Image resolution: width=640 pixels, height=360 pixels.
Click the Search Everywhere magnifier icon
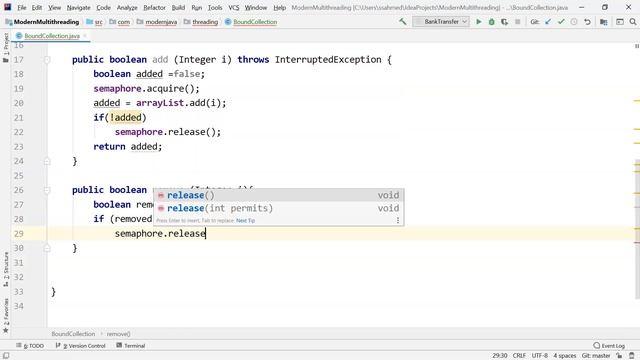pos(633,22)
